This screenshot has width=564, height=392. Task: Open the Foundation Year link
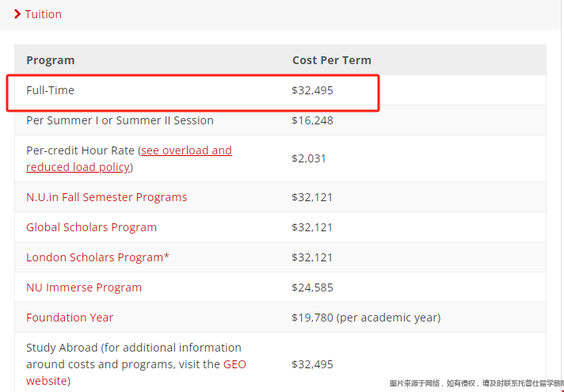coord(70,318)
